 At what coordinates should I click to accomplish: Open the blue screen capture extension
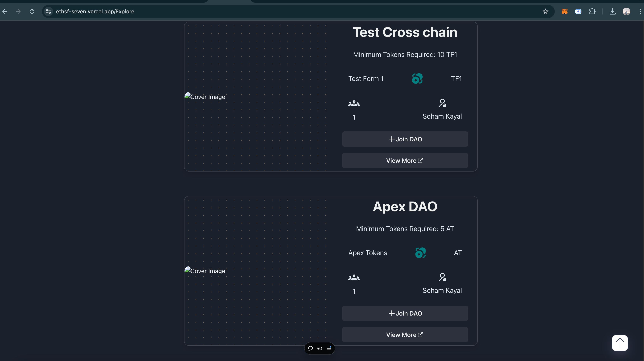coord(578,11)
